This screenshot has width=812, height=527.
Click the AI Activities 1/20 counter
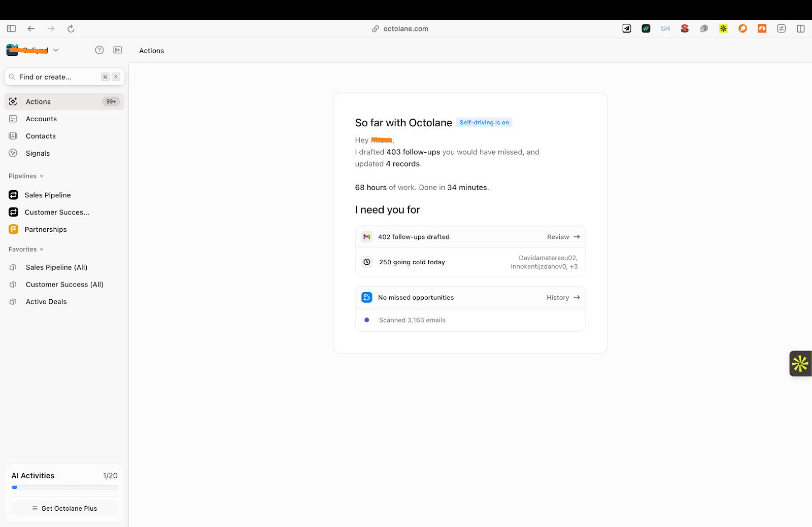(110, 476)
